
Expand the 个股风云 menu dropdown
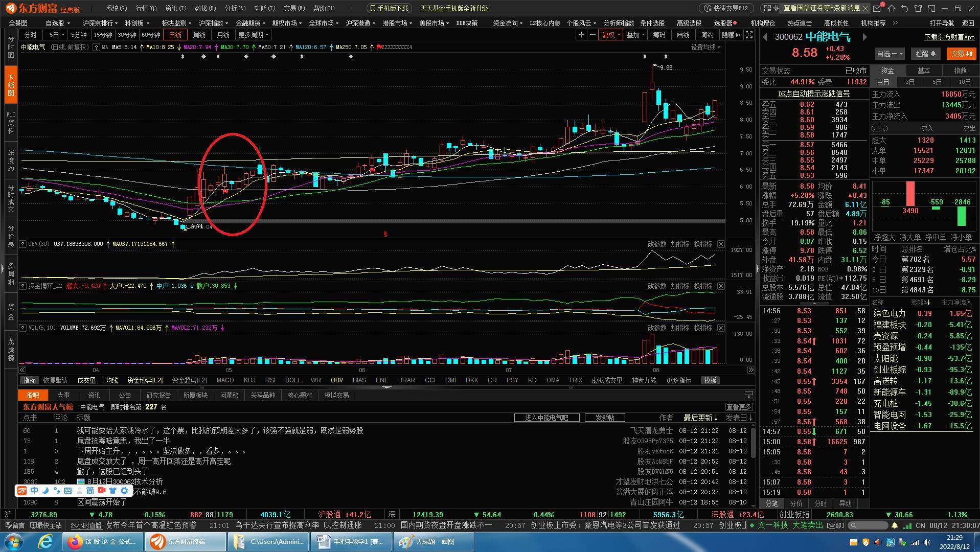(x=581, y=23)
